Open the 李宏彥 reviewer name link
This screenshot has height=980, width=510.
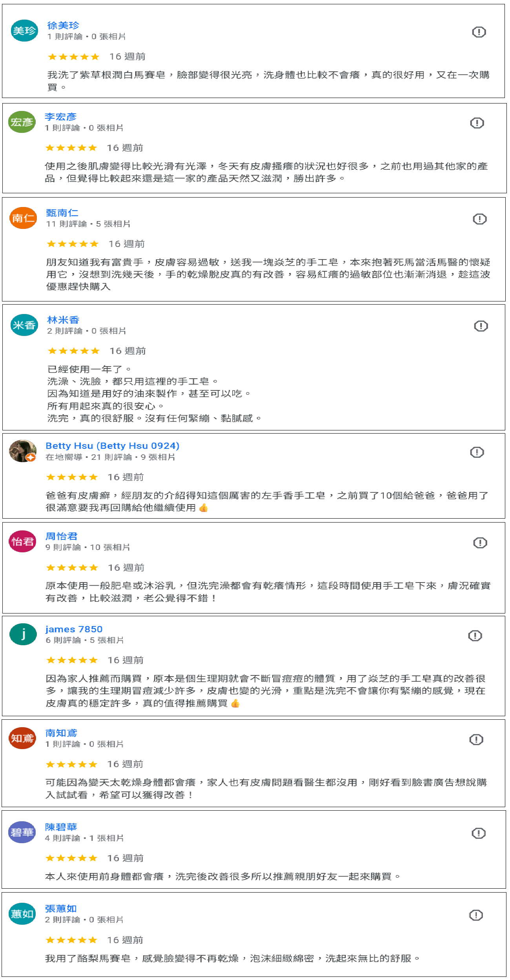[60, 117]
